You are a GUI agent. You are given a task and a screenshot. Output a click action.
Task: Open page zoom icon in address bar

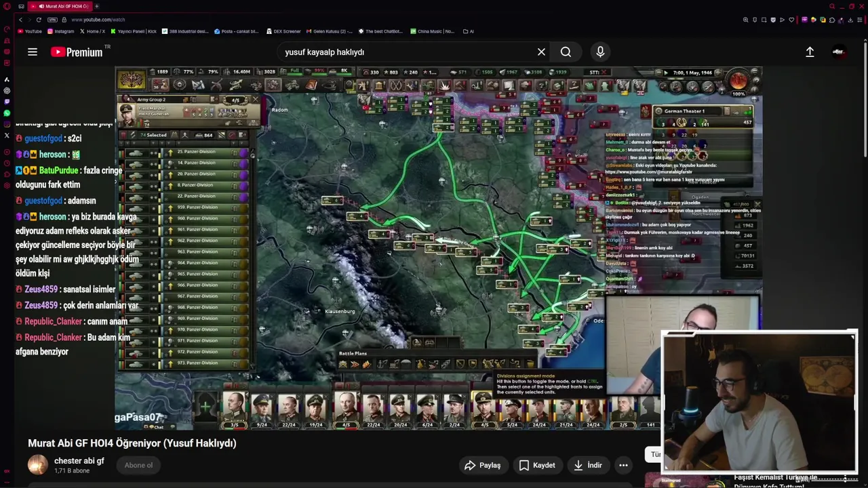[x=745, y=20]
